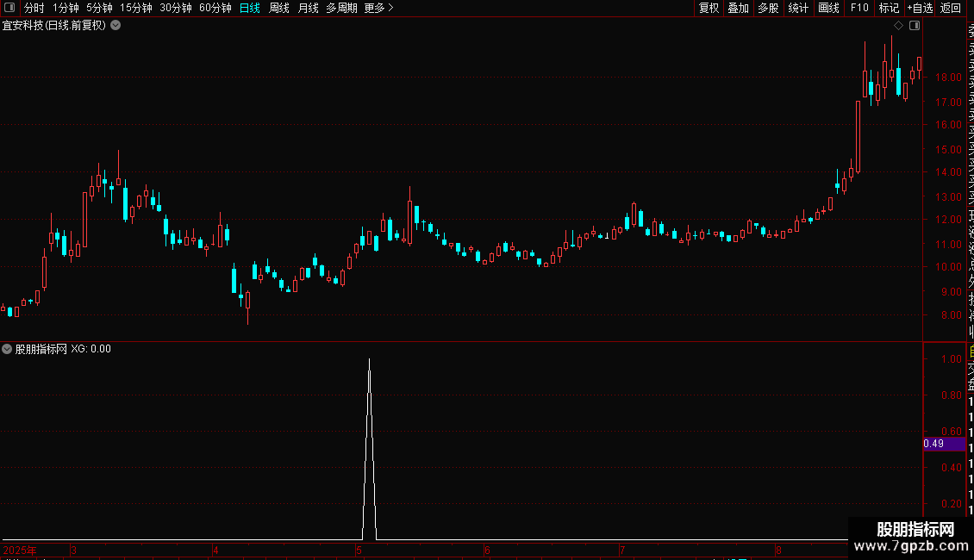Image resolution: width=974 pixels, height=560 pixels.
Task: Click the panel layout icon at top-left
Action: (x=9, y=8)
